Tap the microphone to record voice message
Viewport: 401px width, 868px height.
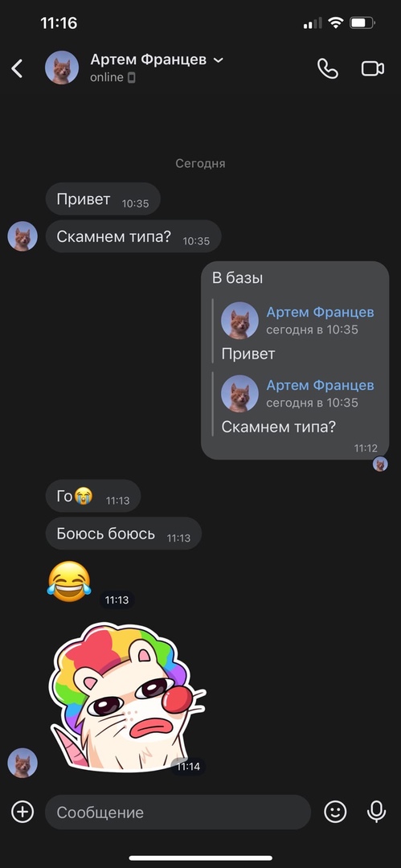click(x=377, y=812)
